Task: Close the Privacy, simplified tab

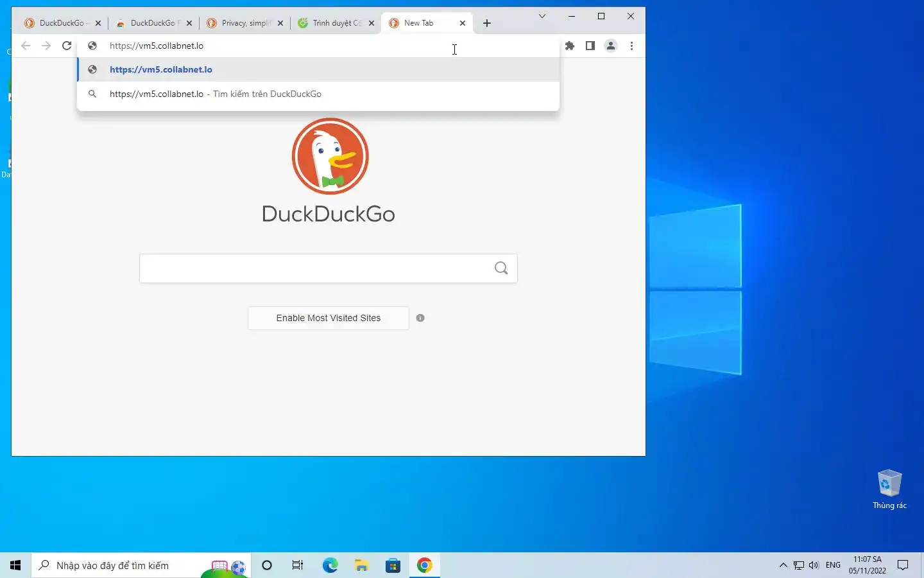Action: point(280,23)
